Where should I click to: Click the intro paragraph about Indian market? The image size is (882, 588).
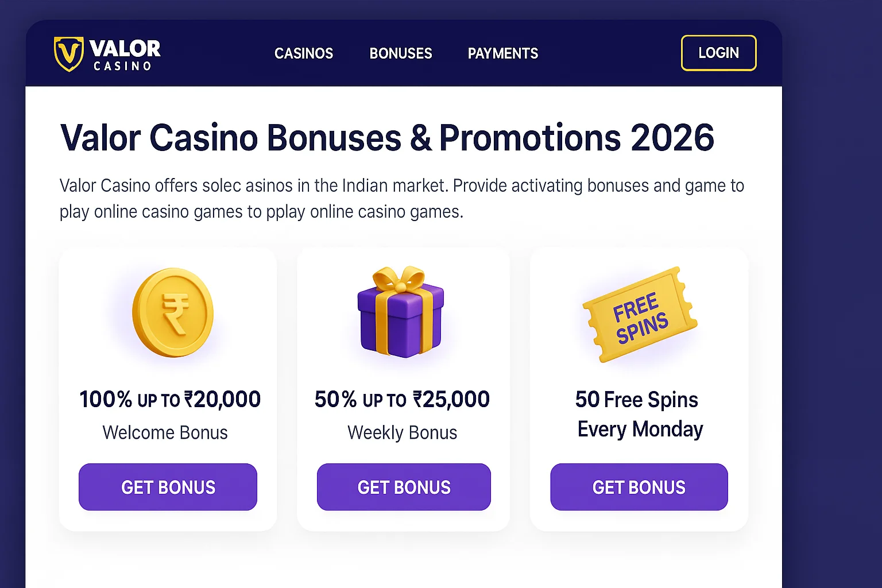pos(401,199)
